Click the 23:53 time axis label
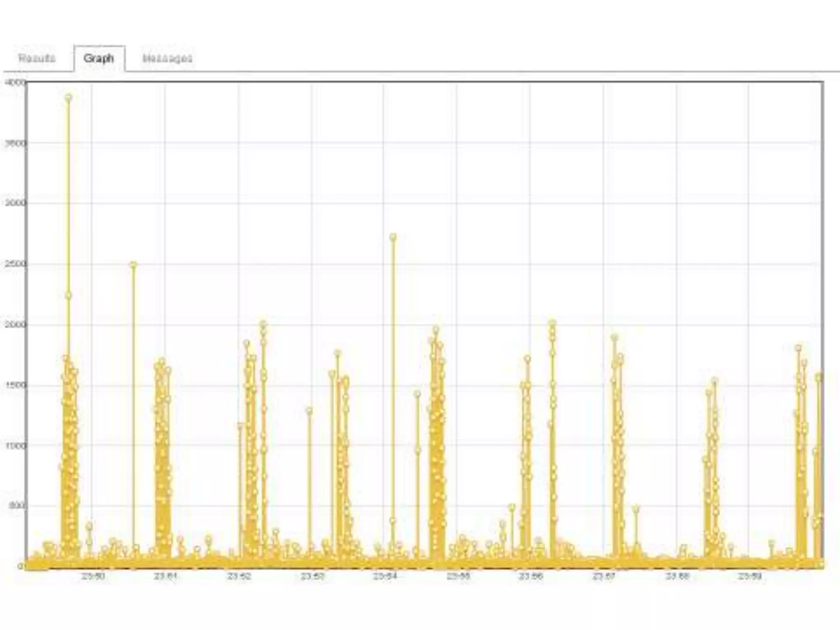The height and width of the screenshot is (630, 840). click(312, 576)
